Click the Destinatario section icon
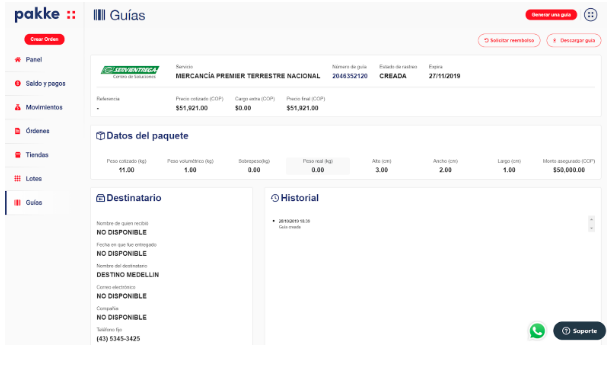612x368 pixels. tap(100, 198)
